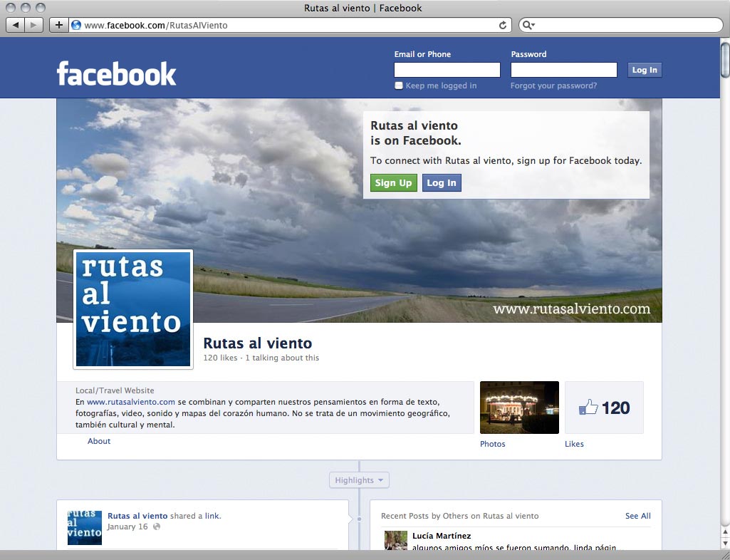Click the 1 talking about this text
730x560 pixels.
(282, 358)
